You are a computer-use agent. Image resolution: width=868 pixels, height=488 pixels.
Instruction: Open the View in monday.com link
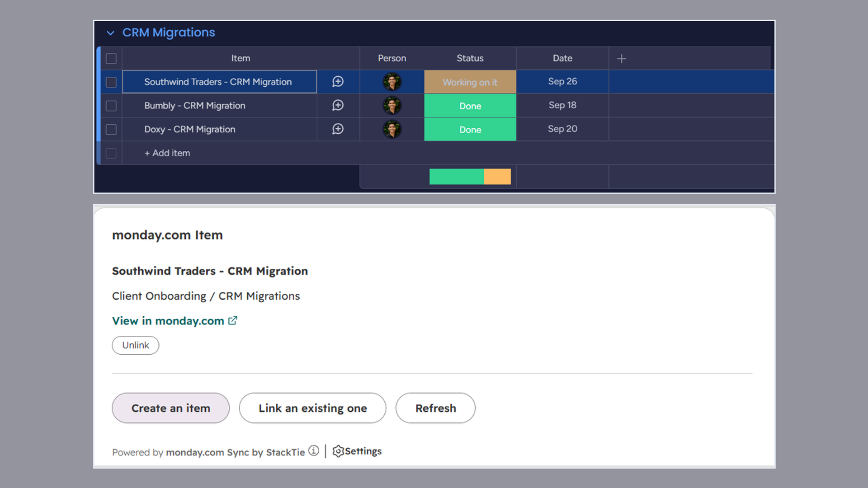(175, 321)
